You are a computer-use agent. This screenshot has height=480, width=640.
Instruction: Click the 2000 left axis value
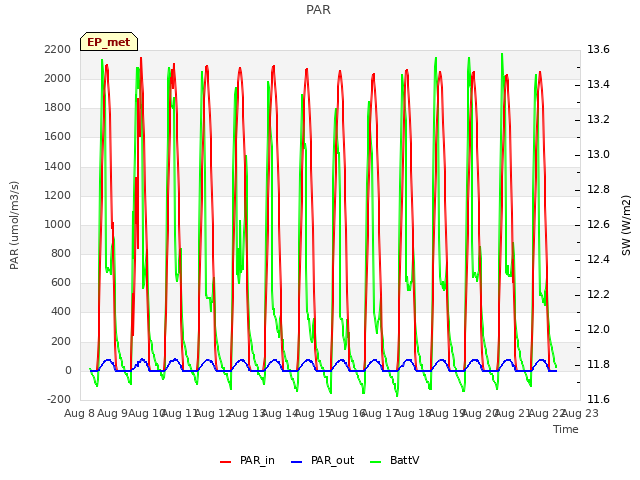(x=58, y=78)
